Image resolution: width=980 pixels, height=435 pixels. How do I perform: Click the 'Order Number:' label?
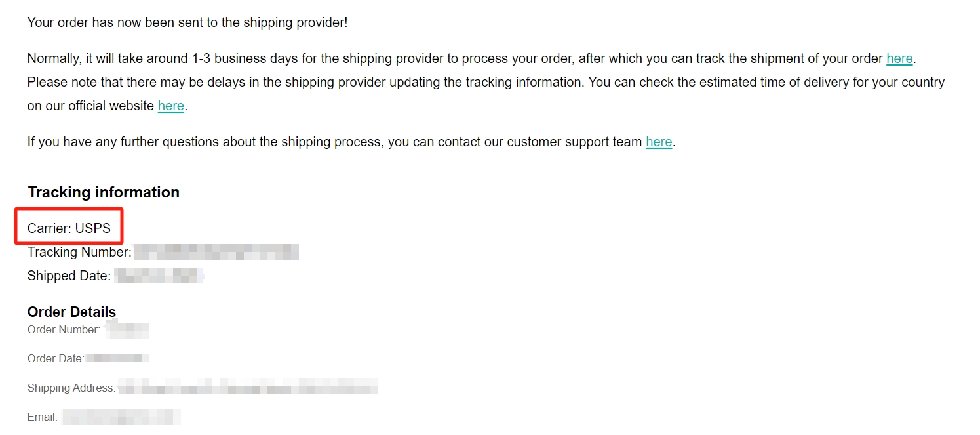[64, 329]
